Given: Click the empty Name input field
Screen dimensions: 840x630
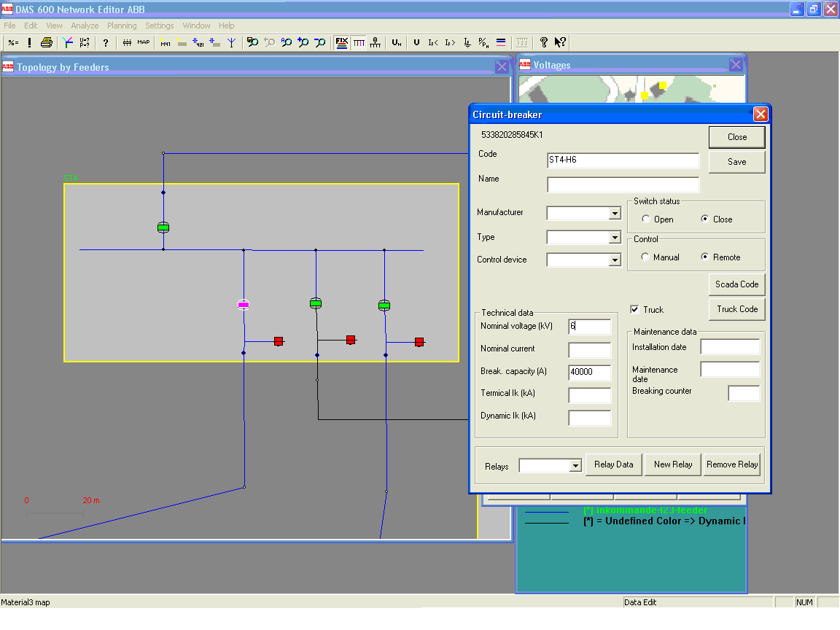Looking at the screenshot, I should [623, 184].
